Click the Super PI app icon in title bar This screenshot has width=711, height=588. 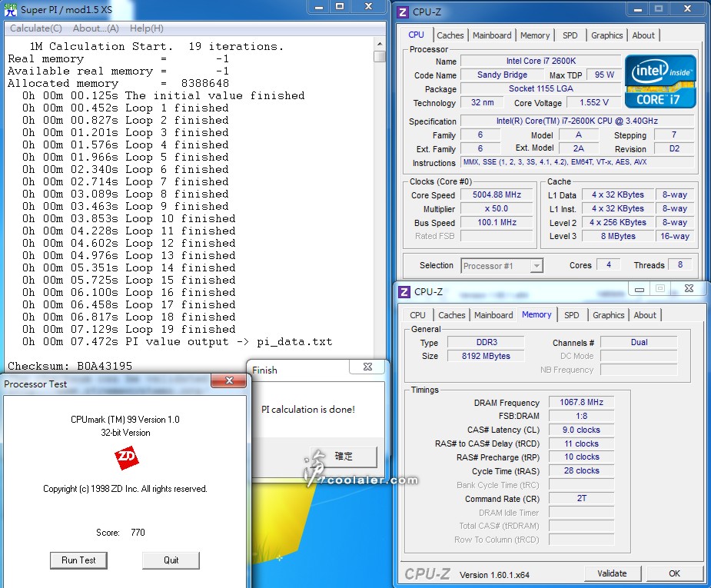pyautogui.click(x=11, y=9)
